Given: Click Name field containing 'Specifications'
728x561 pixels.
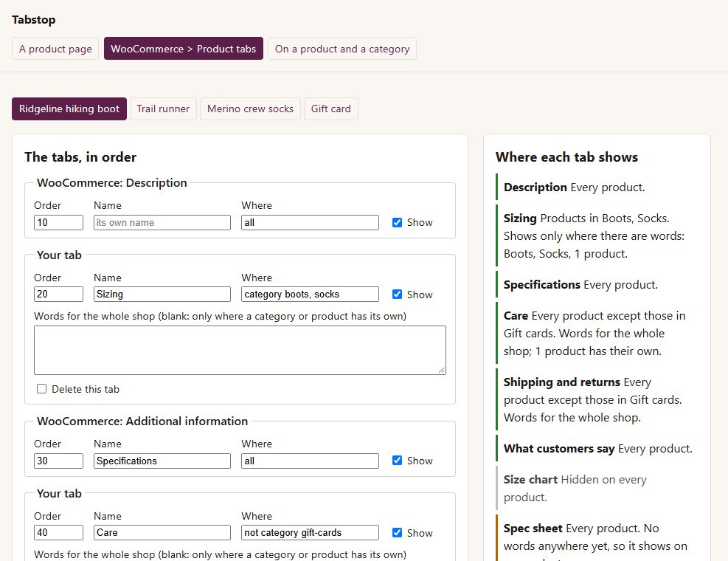Looking at the screenshot, I should pyautogui.click(x=162, y=461).
